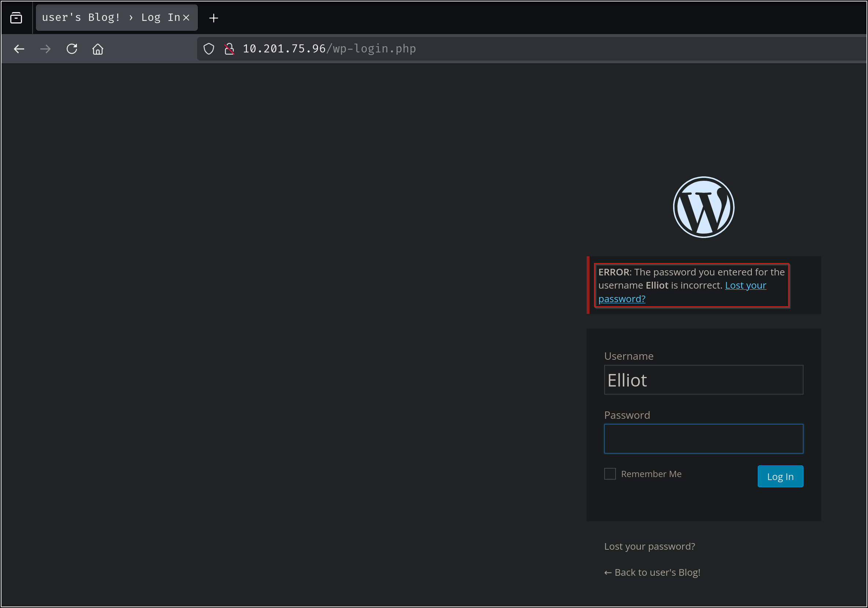Click the browser back arrow
The image size is (868, 608).
tap(19, 49)
